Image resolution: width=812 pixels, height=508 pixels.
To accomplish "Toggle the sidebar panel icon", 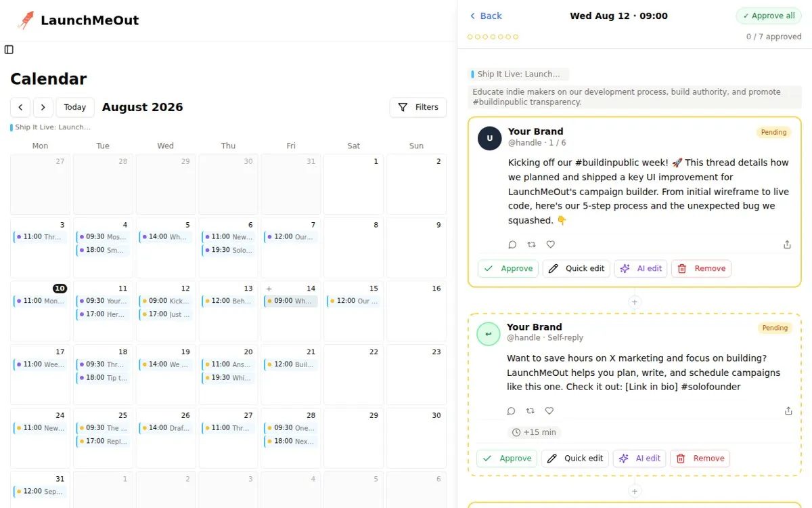I will [x=9, y=49].
